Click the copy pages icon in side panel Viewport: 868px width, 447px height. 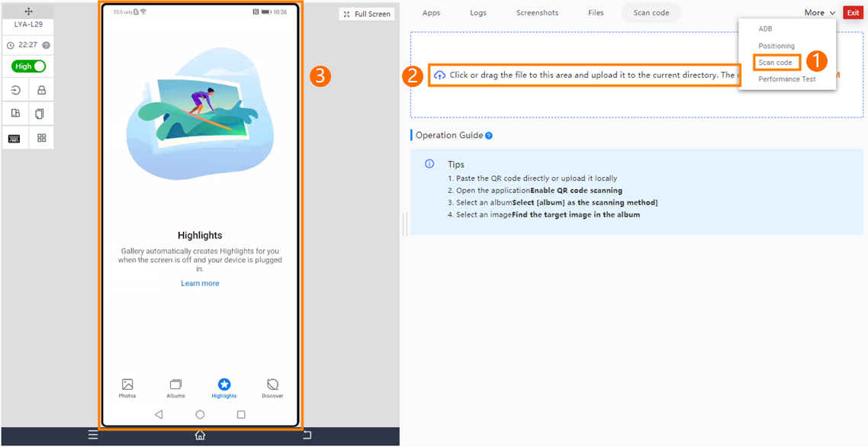(40, 114)
